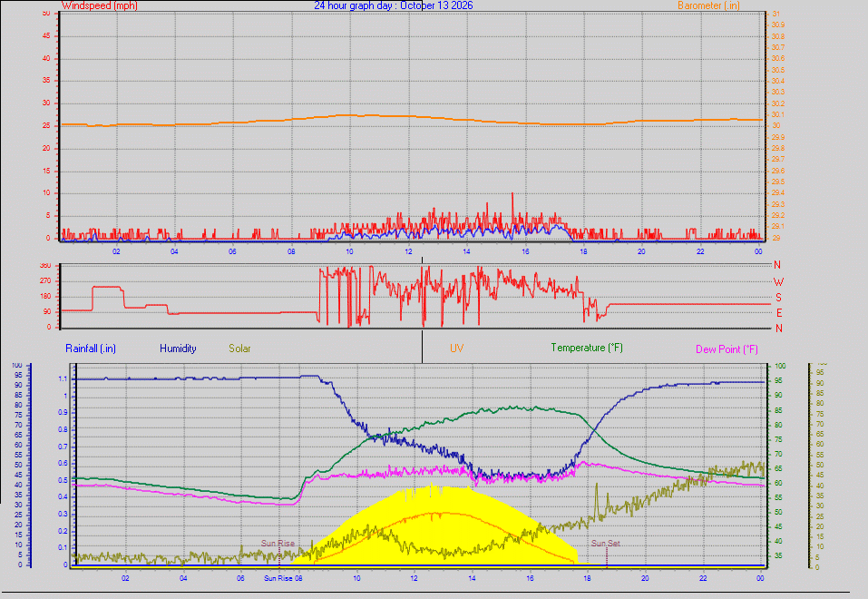
Task: Click the orange 'Barometer (.in)' label
Action: (708, 5)
